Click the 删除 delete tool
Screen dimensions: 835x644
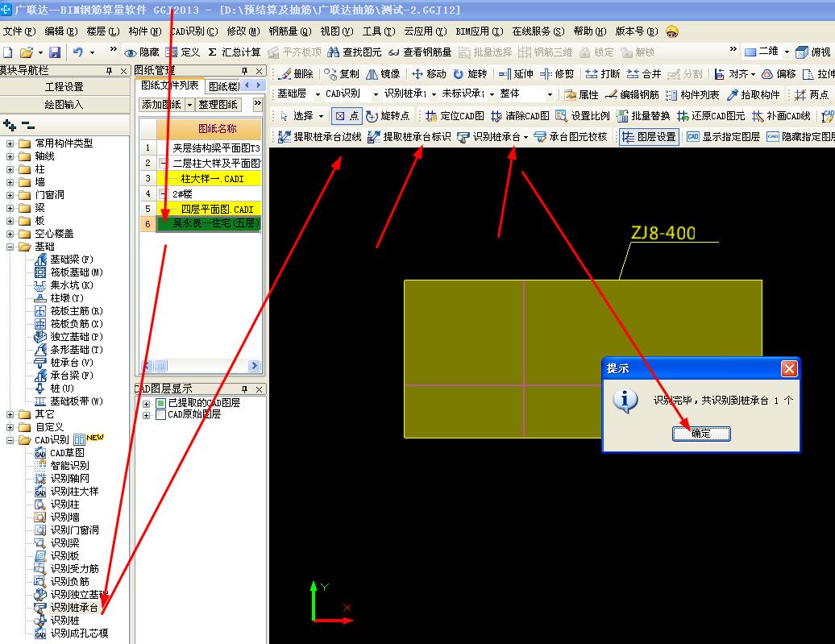coord(297,74)
